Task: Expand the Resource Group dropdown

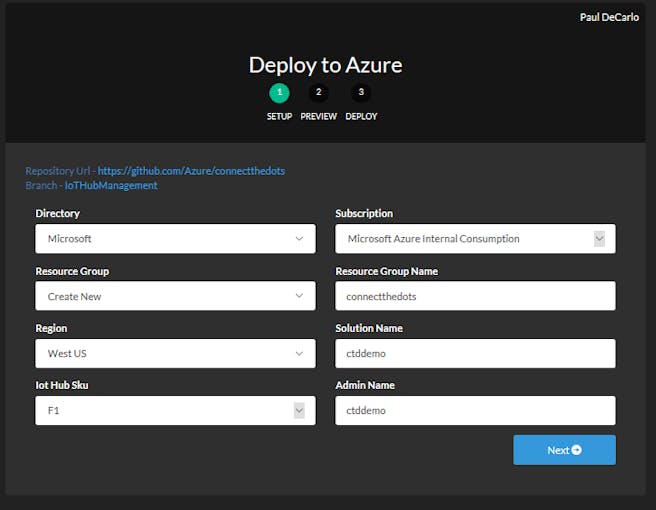Action: coord(175,296)
